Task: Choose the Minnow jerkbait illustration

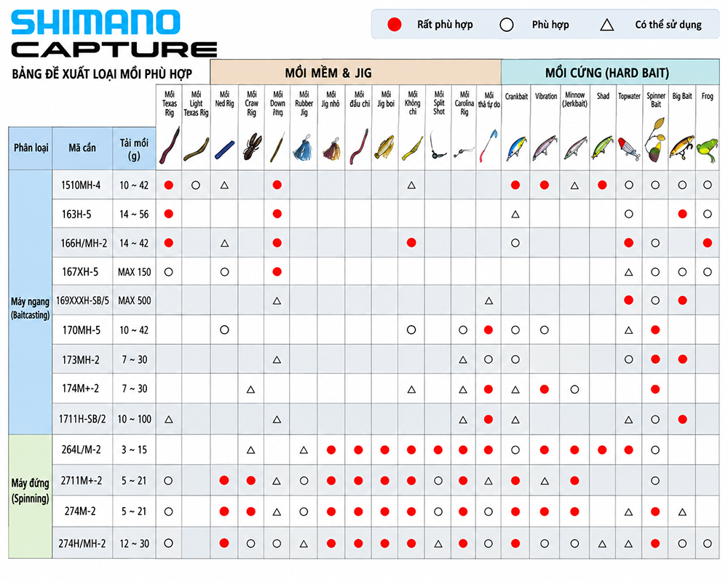Action: 575,148
